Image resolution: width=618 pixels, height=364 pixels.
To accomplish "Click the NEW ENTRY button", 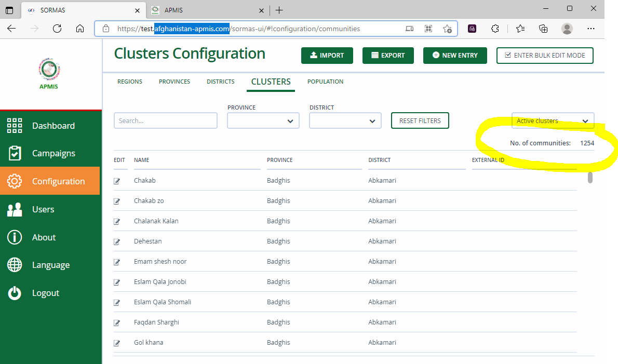I will (455, 55).
